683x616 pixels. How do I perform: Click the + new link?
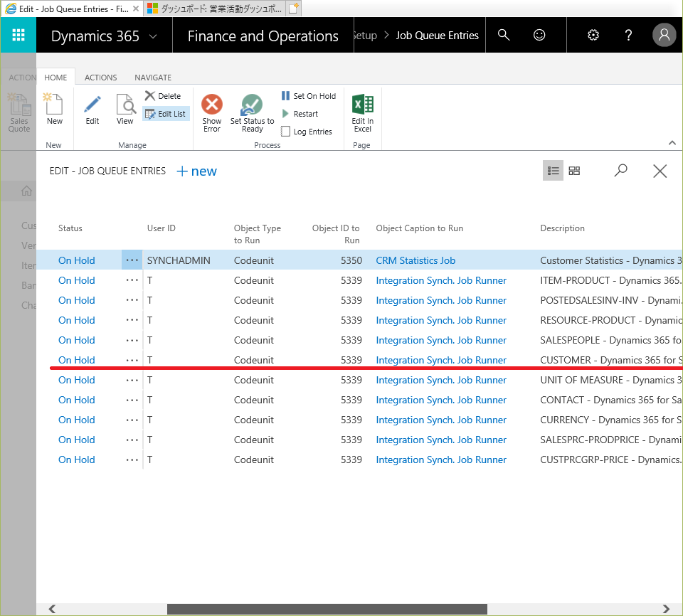pyautogui.click(x=196, y=171)
